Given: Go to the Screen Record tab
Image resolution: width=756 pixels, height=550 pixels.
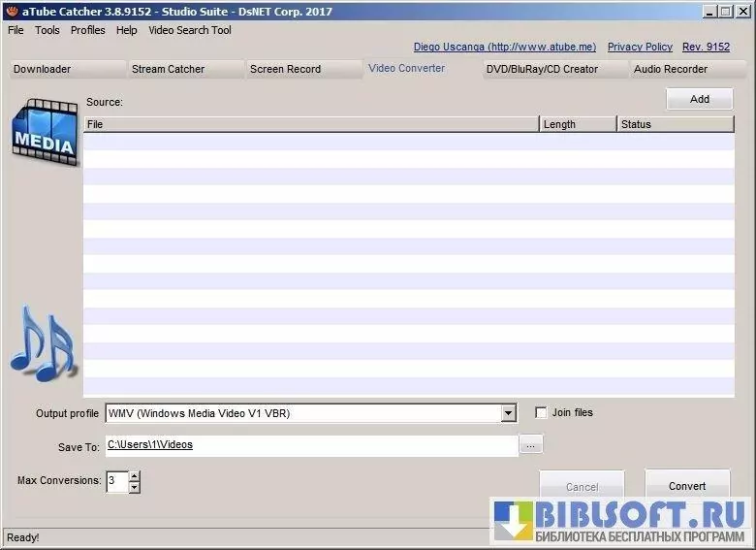Looking at the screenshot, I should [x=285, y=69].
